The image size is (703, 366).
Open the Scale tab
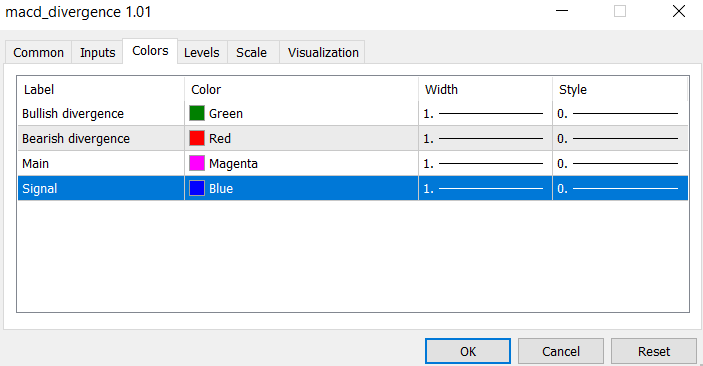[252, 52]
